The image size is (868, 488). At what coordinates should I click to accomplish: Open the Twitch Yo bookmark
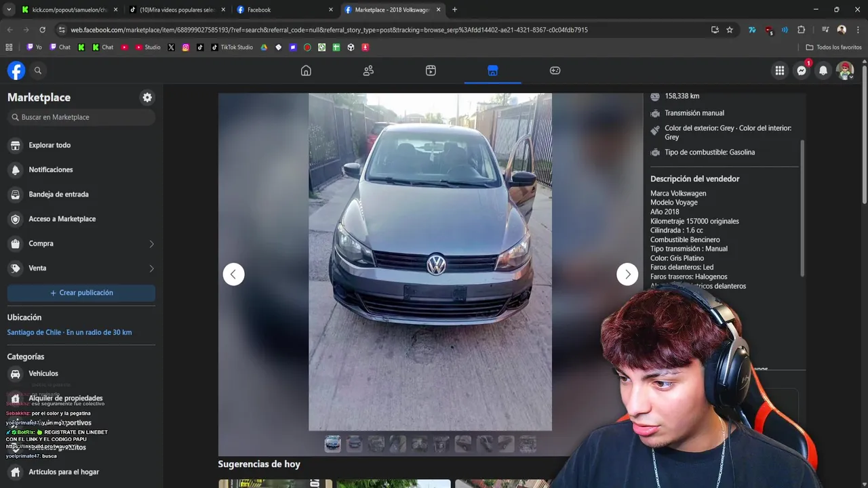(34, 47)
